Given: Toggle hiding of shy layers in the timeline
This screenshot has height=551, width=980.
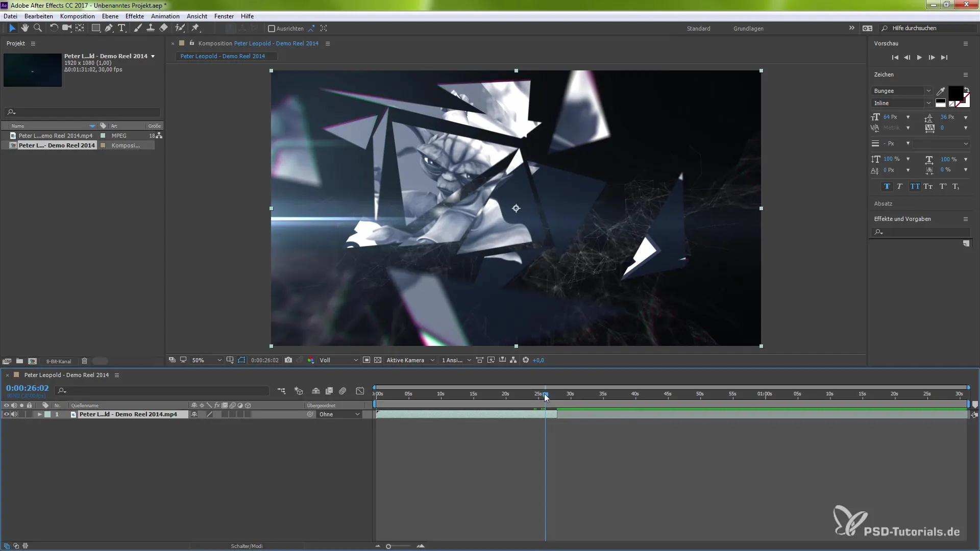Looking at the screenshot, I should (316, 391).
